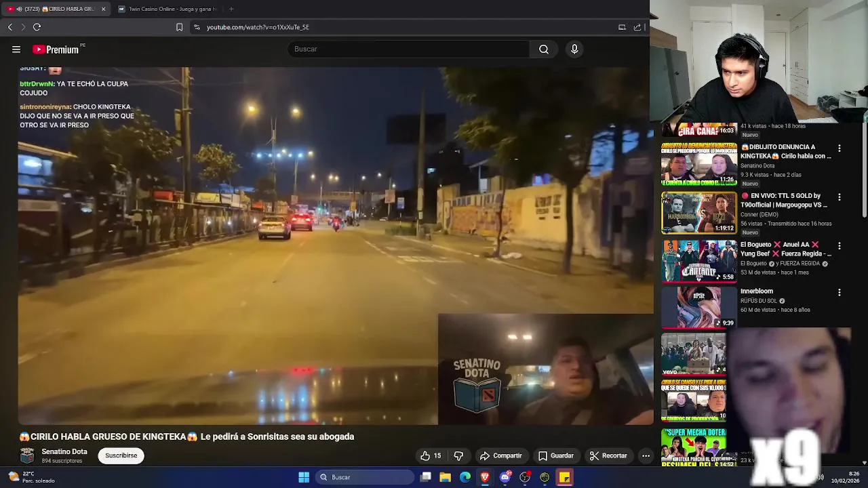
Task: Click the Innerbloom video title
Action: coord(757,291)
